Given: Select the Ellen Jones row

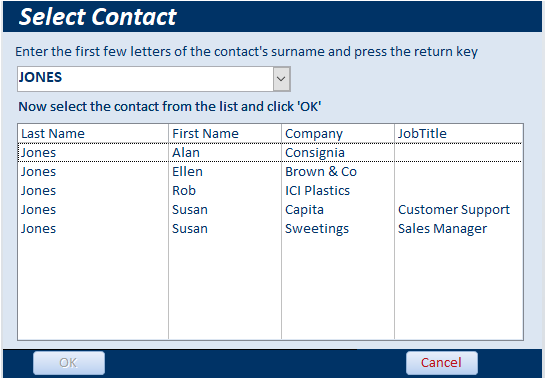Looking at the screenshot, I should 270,171.
